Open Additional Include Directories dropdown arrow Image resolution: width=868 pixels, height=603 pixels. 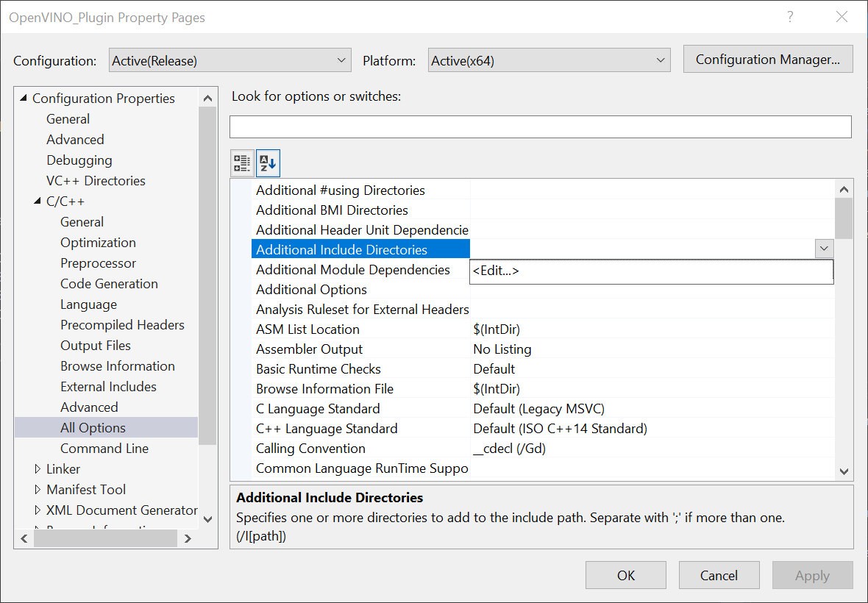[824, 249]
